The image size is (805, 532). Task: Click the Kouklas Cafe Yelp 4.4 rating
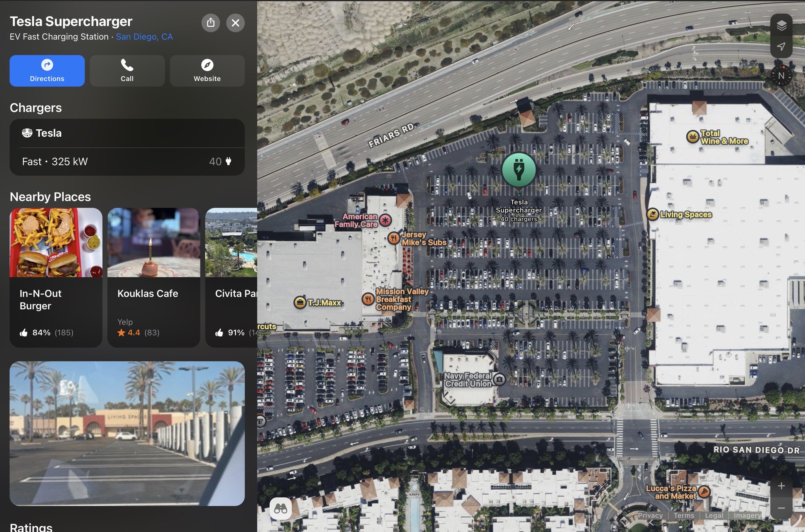pos(138,332)
